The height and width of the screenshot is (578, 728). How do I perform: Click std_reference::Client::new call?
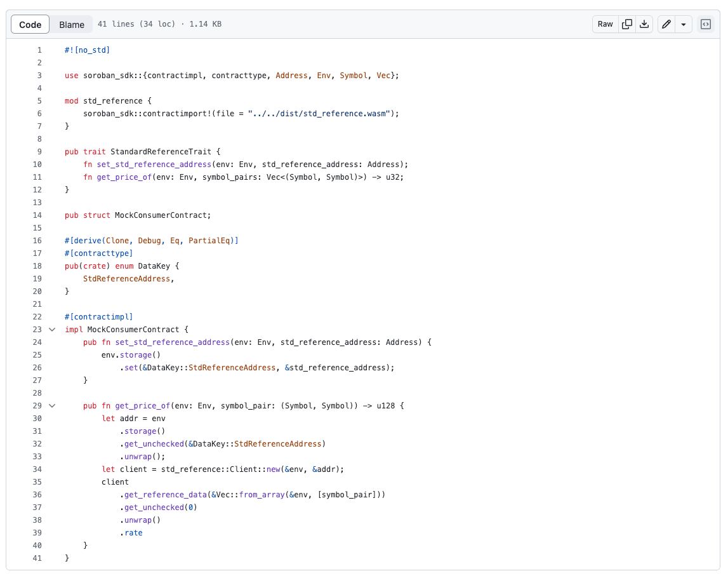point(220,469)
